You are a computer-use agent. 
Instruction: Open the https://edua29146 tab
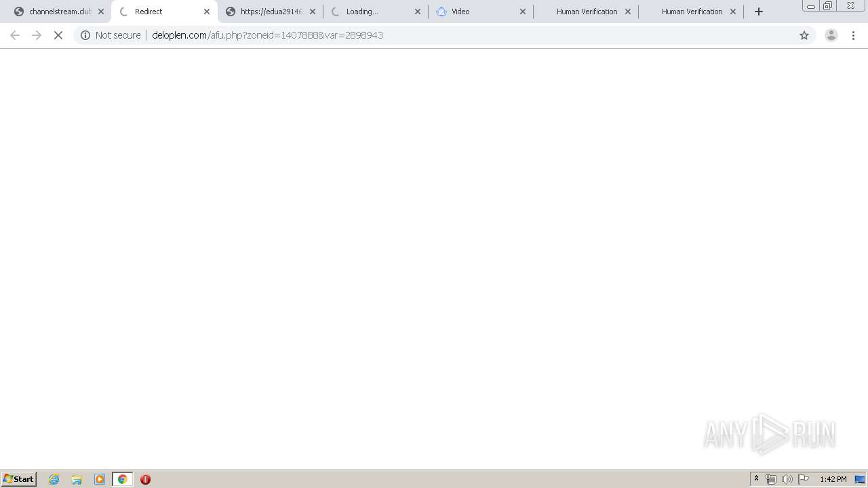click(271, 12)
